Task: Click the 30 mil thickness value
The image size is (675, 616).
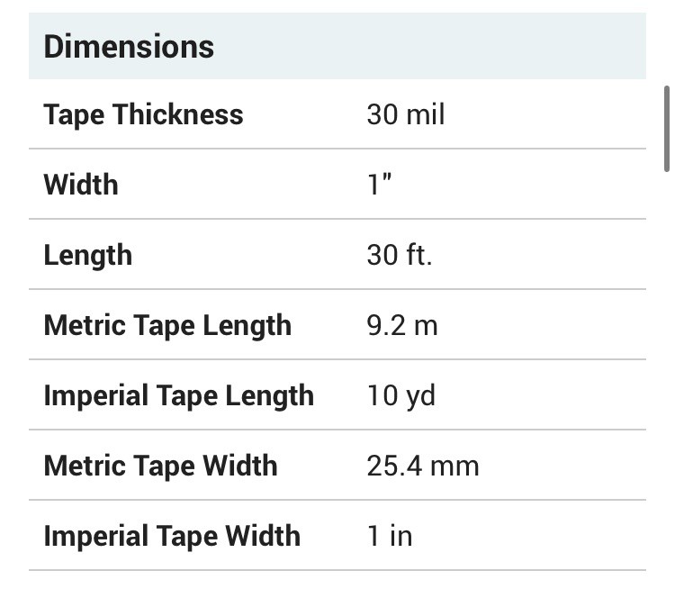Action: click(405, 115)
